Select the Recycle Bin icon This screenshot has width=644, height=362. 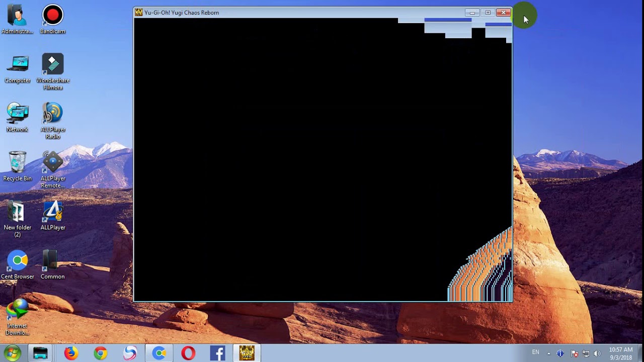(x=17, y=166)
